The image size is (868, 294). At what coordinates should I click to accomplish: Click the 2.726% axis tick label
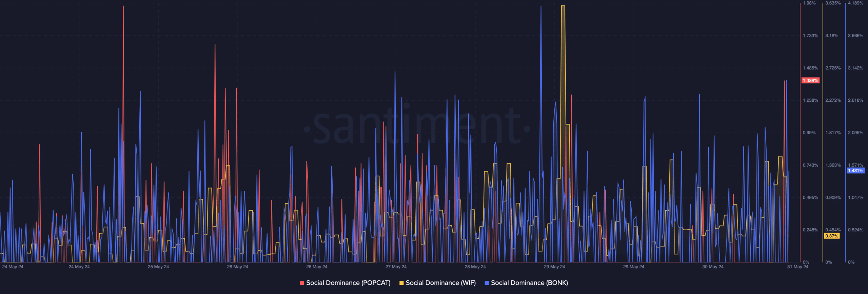(x=833, y=68)
